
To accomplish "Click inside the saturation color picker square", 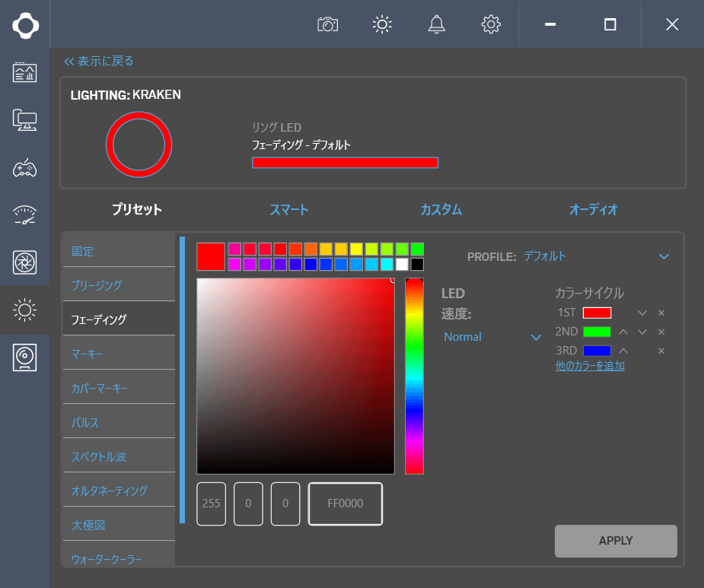I will tap(295, 376).
